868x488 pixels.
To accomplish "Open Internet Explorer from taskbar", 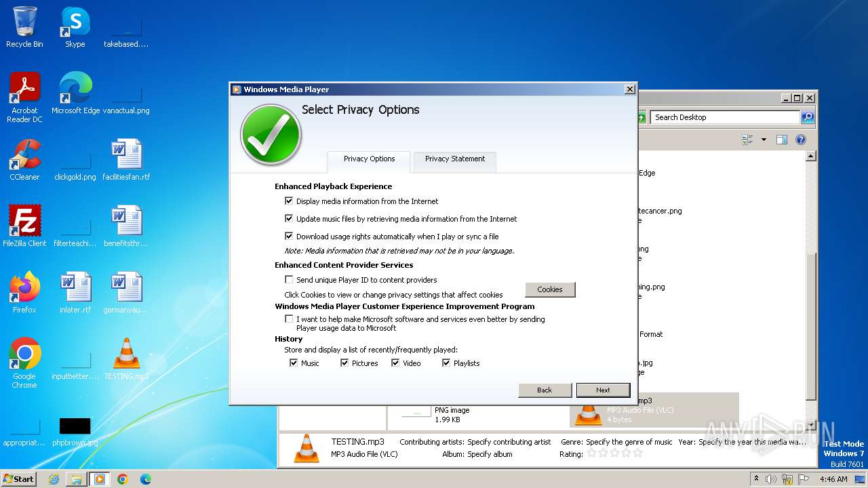I will pos(54,479).
